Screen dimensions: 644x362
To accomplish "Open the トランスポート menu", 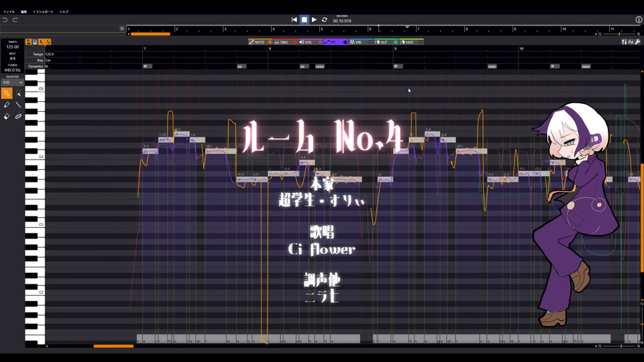I will pyautogui.click(x=43, y=12).
